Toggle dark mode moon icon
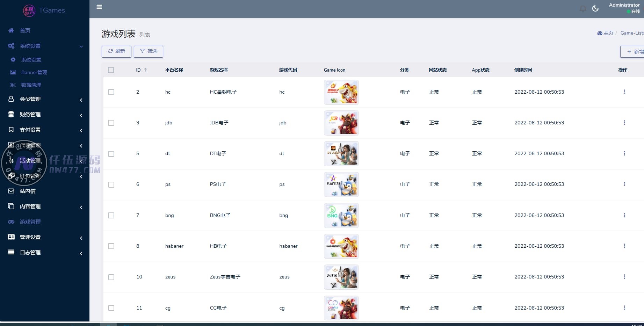 click(595, 8)
